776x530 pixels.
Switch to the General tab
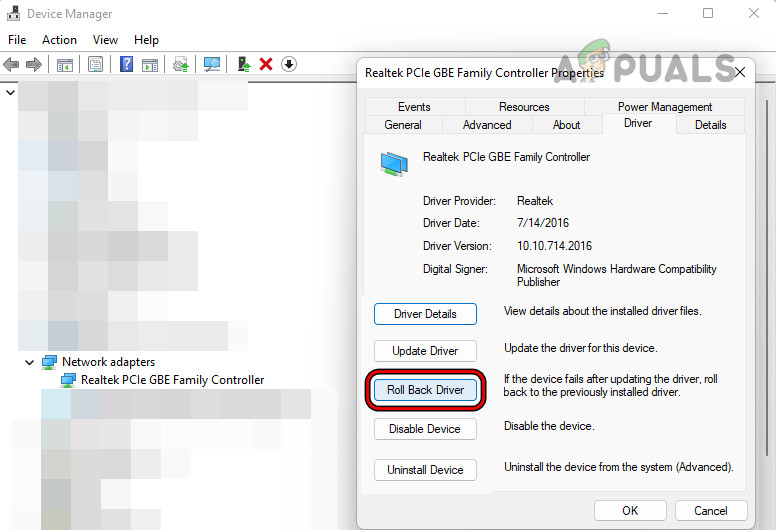click(403, 125)
